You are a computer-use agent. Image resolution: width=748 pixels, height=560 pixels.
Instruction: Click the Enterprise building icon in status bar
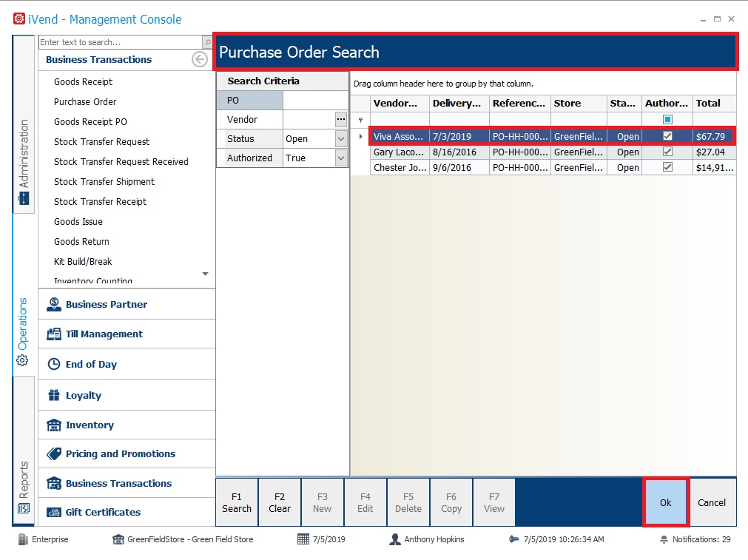tap(23, 539)
